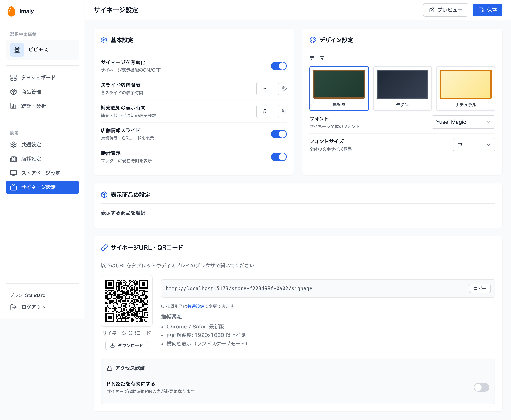
Task: Expand the フォントサイズ selector
Action: click(x=474, y=145)
